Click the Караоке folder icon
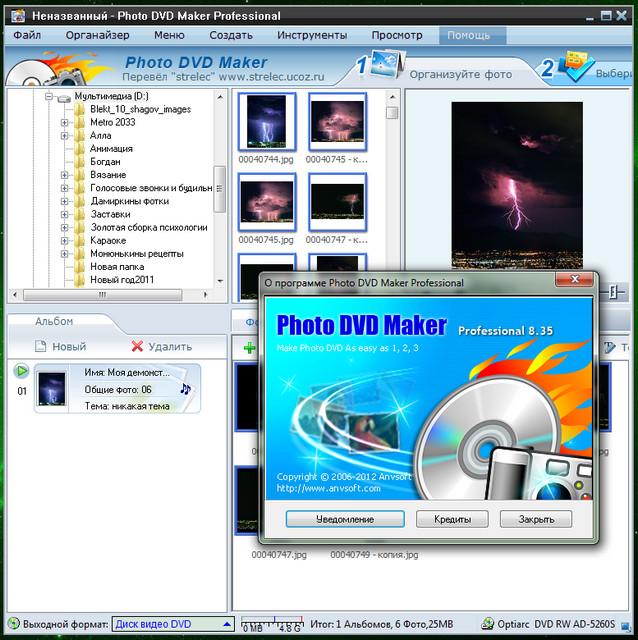The width and height of the screenshot is (638, 640). (x=79, y=241)
